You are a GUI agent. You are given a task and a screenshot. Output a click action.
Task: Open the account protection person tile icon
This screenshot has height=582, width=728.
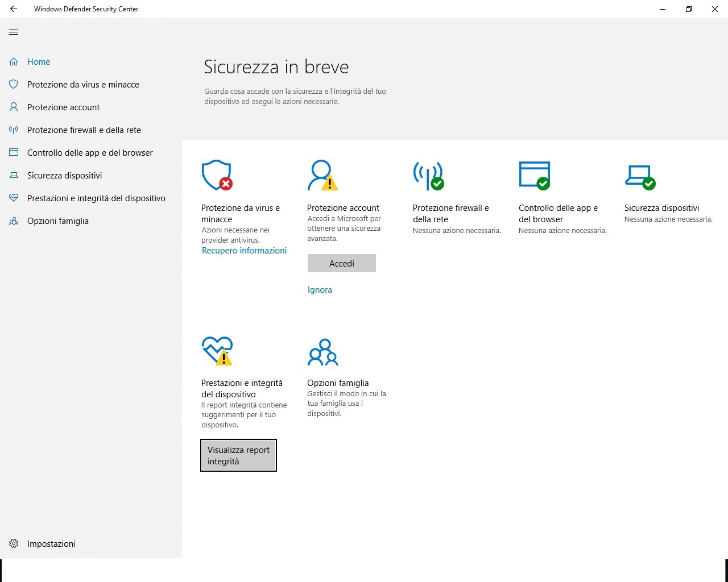[x=322, y=175]
